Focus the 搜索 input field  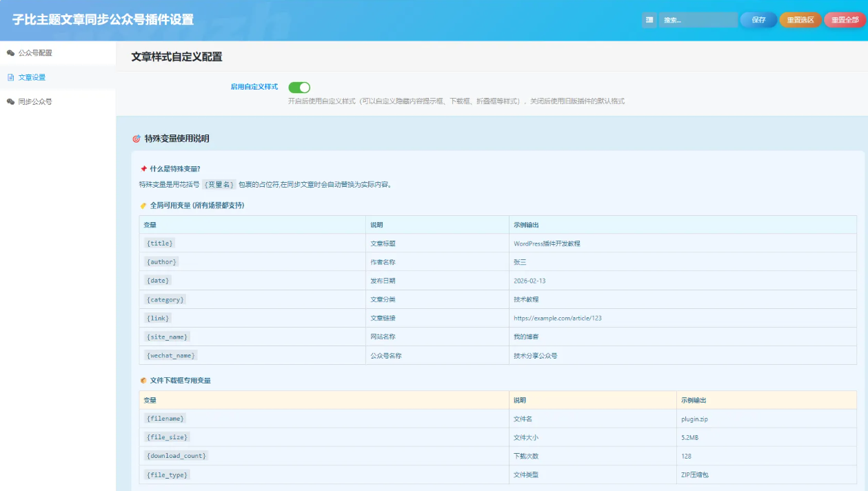tap(698, 20)
